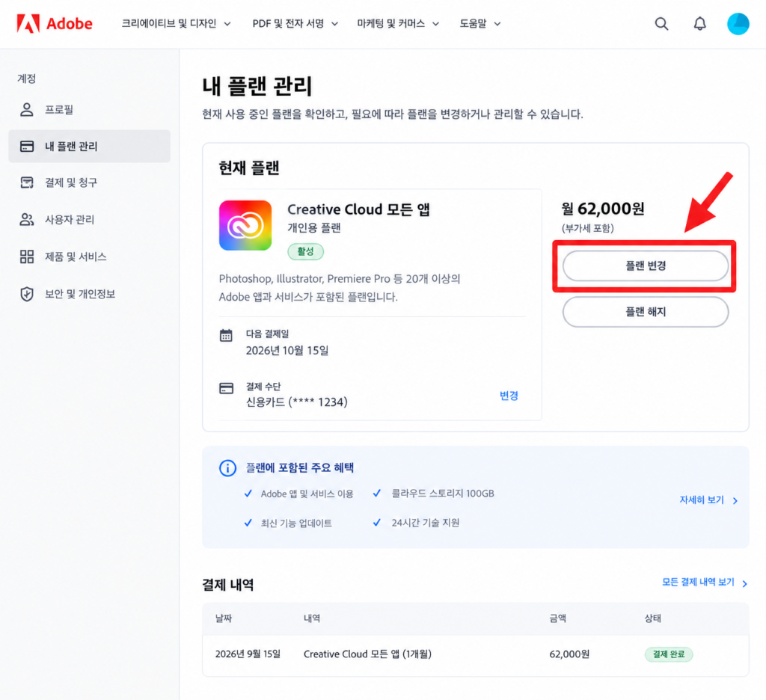This screenshot has height=700, width=766.
Task: Expand the 마케팅 및 커머스 menu
Action: (398, 23)
